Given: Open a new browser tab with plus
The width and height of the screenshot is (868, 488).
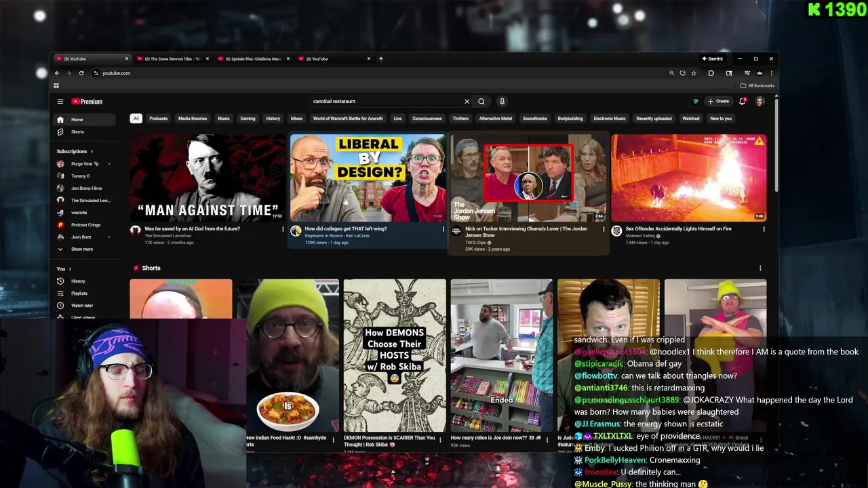Looking at the screenshot, I should 380,59.
